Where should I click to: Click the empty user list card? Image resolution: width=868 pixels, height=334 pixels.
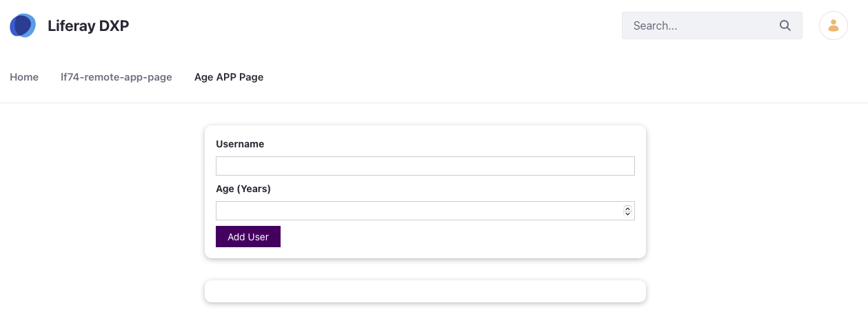coord(425,291)
